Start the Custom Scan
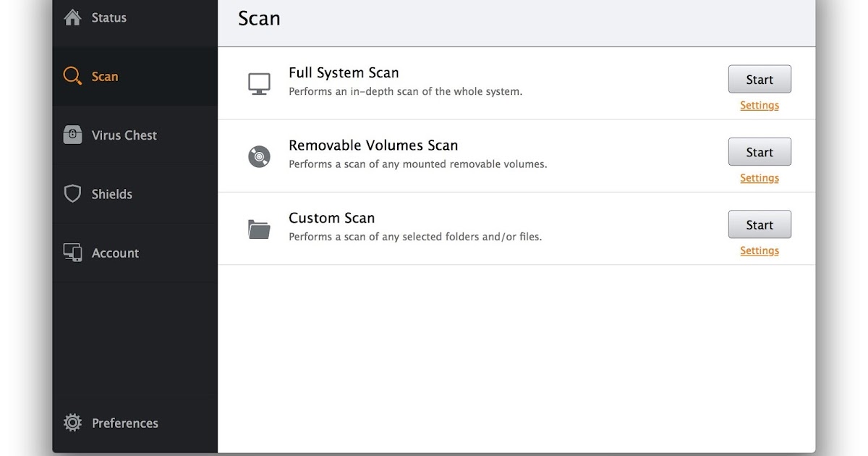This screenshot has height=456, width=868. coord(759,225)
